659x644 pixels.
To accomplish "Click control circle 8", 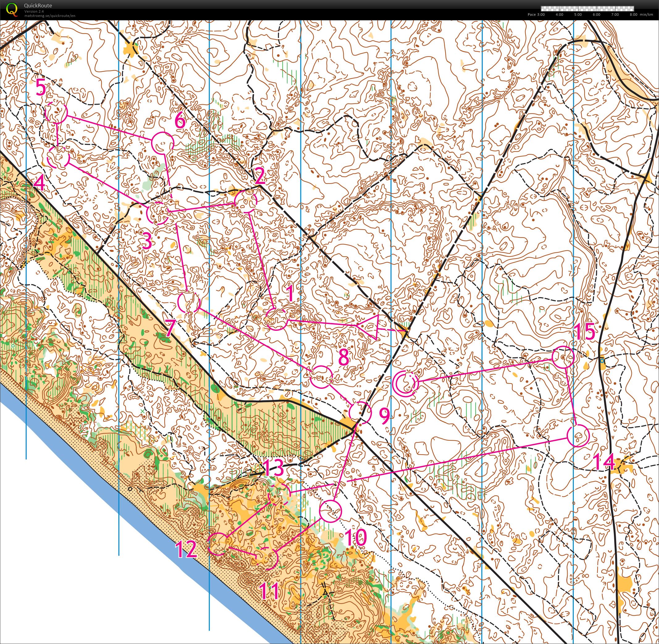I will tap(321, 377).
